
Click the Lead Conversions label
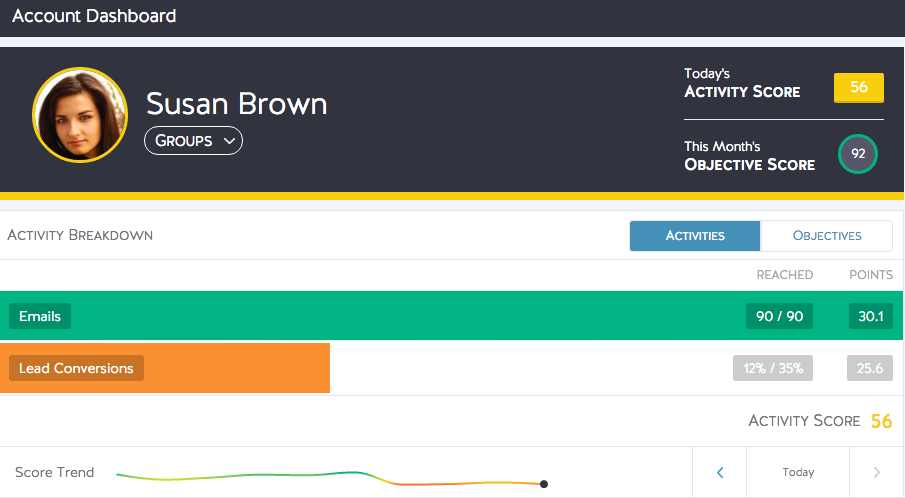pyautogui.click(x=76, y=368)
